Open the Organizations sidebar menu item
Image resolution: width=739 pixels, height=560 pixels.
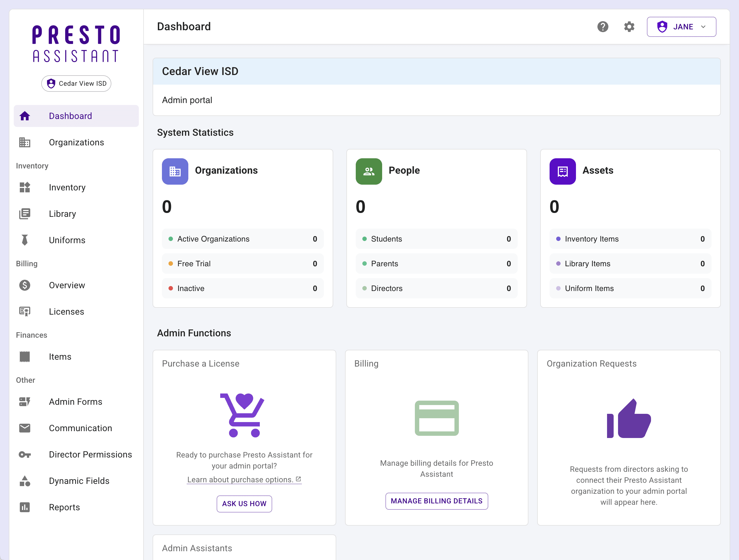[76, 143]
